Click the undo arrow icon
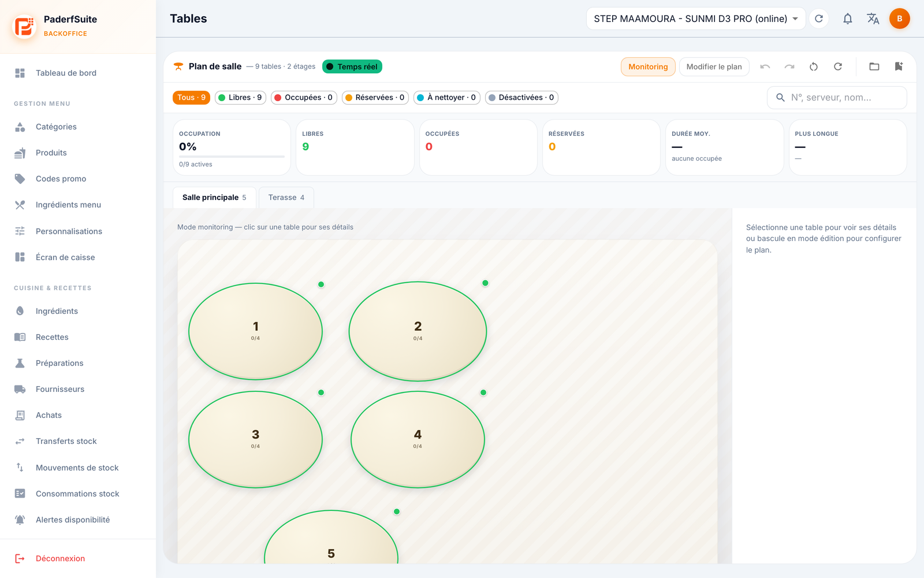Screen dimensions: 924x578 click(765, 66)
